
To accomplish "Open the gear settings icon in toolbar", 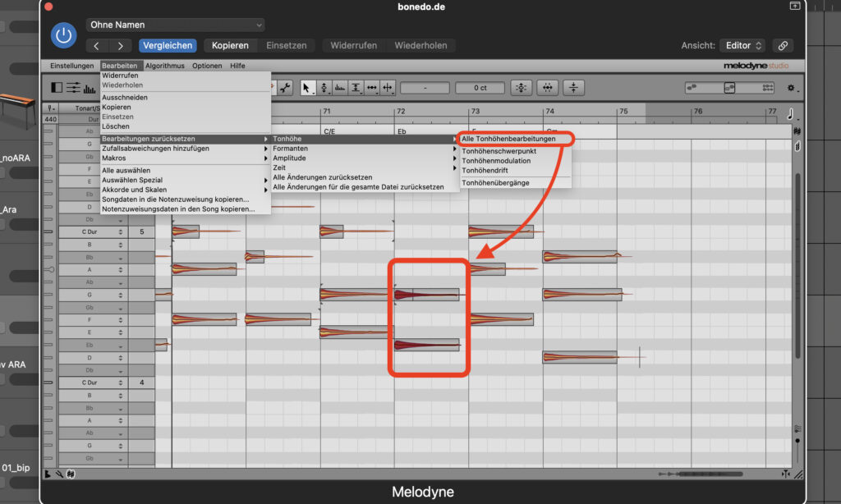I will (791, 88).
